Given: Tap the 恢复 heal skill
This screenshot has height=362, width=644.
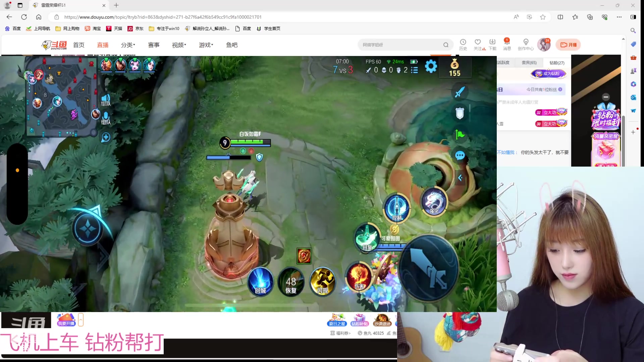Looking at the screenshot, I should tap(291, 282).
